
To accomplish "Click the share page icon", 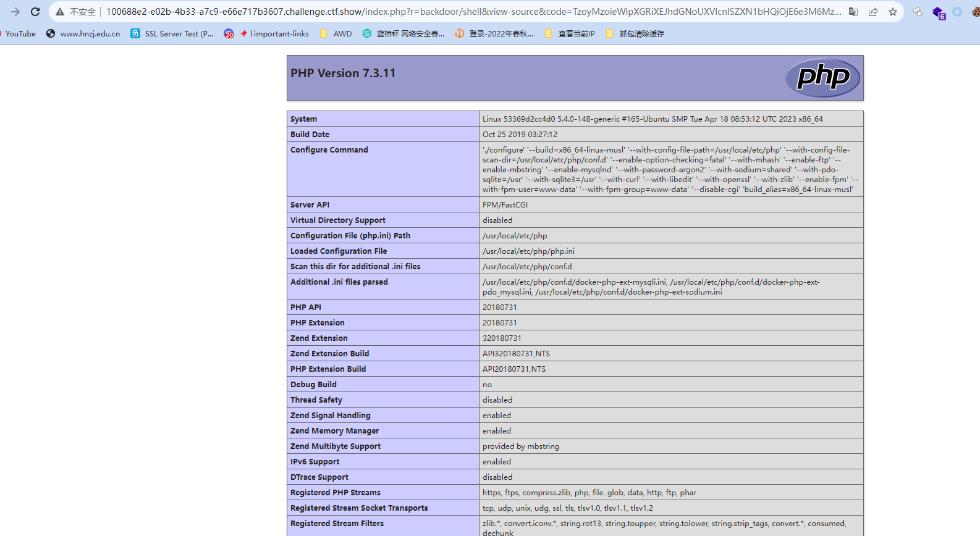I will tap(873, 12).
